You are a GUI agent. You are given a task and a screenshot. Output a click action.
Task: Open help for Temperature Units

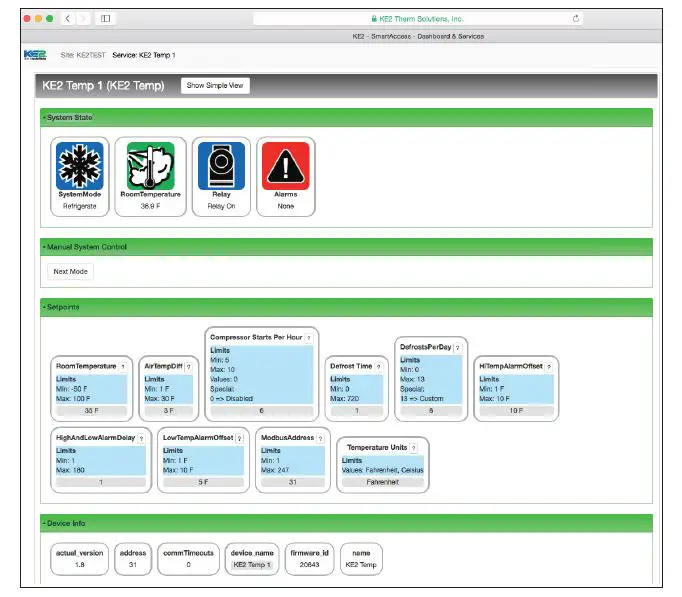414,448
